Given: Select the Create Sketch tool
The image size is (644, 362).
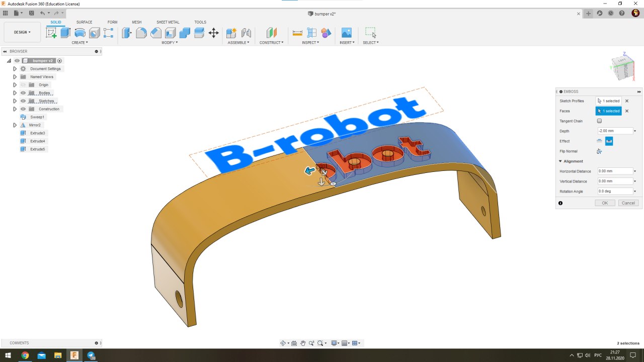Looking at the screenshot, I should [x=51, y=33].
